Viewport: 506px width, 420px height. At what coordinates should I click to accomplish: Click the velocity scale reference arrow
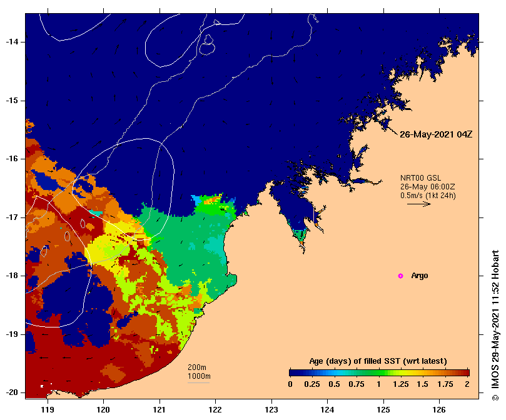pos(419,204)
